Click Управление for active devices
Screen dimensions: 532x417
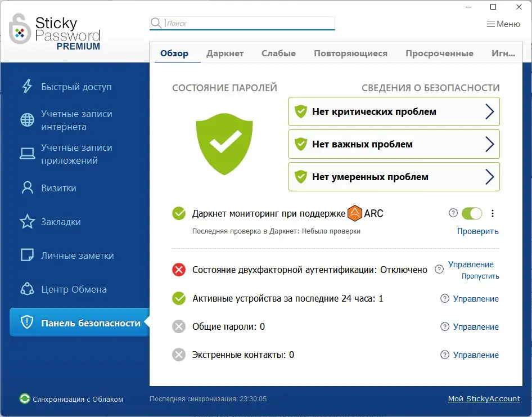476,299
